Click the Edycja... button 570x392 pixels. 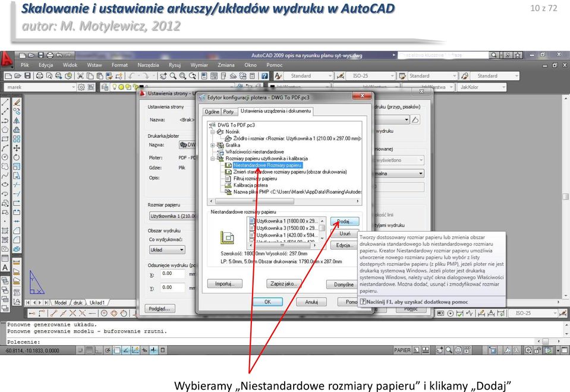tap(345, 245)
